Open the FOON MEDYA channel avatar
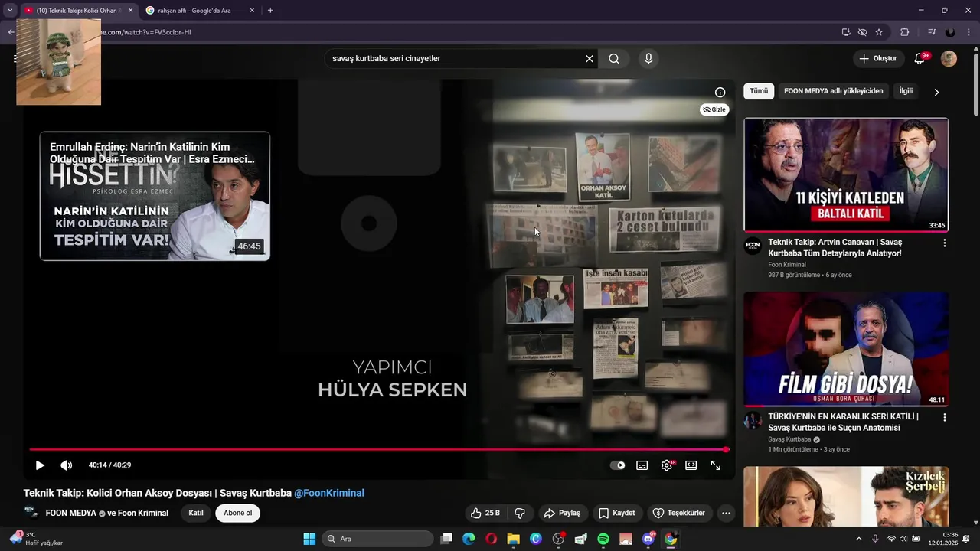This screenshot has height=551, width=980. 31,513
